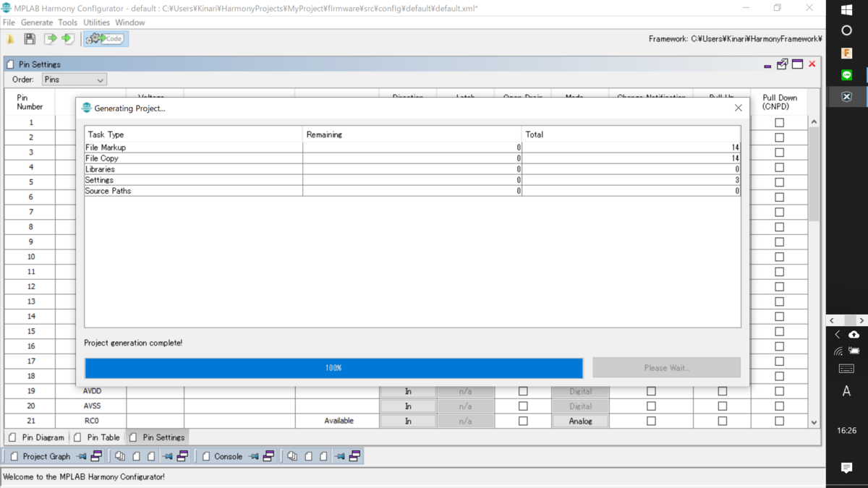Enable Pull Up for RC0 pin 21
The height and width of the screenshot is (488, 868).
click(x=722, y=421)
